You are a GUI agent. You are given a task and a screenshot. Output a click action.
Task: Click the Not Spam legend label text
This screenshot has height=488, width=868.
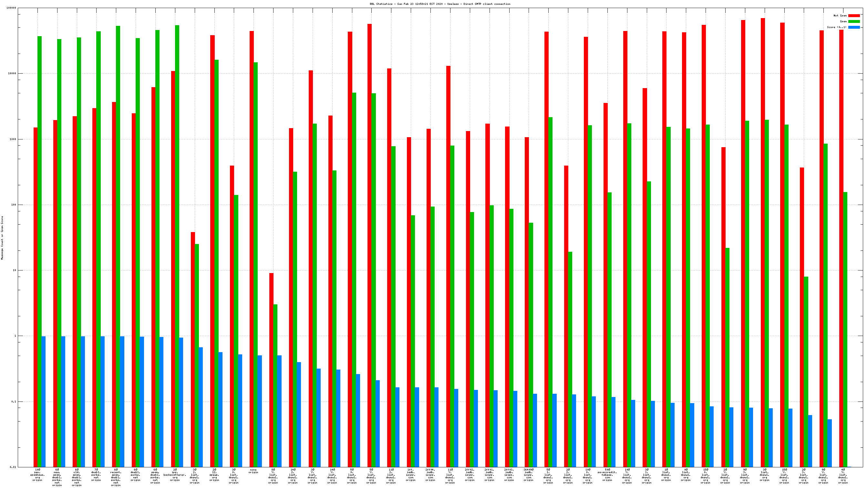tap(840, 15)
